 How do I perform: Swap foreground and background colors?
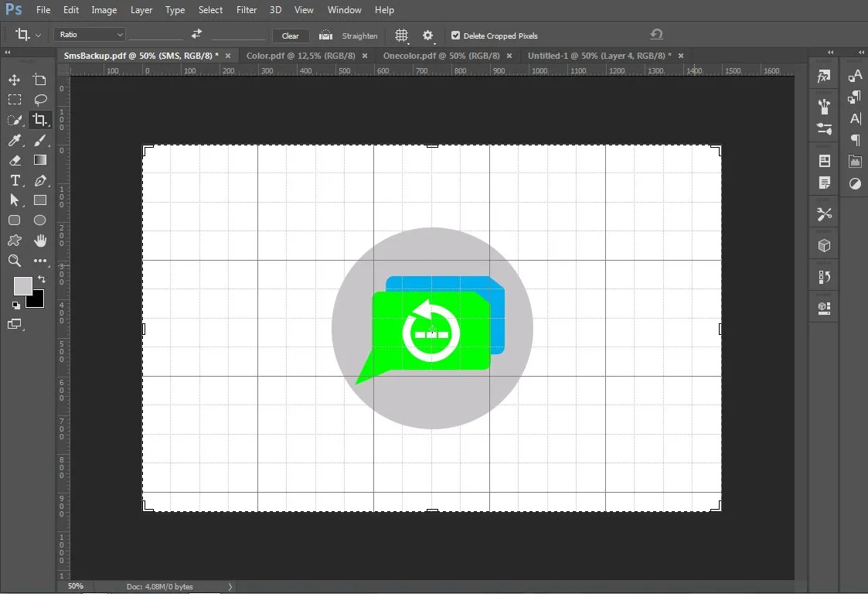click(x=42, y=279)
